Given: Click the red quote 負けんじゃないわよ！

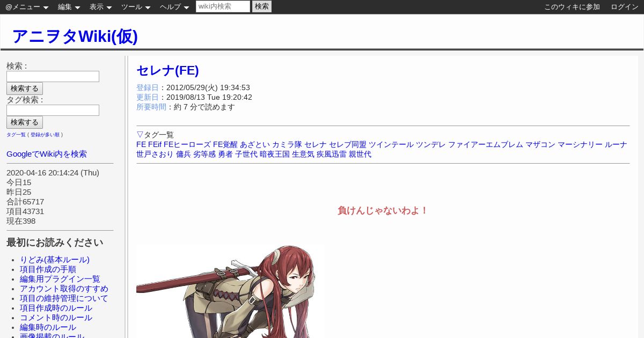Looking at the screenshot, I should point(383,211).
